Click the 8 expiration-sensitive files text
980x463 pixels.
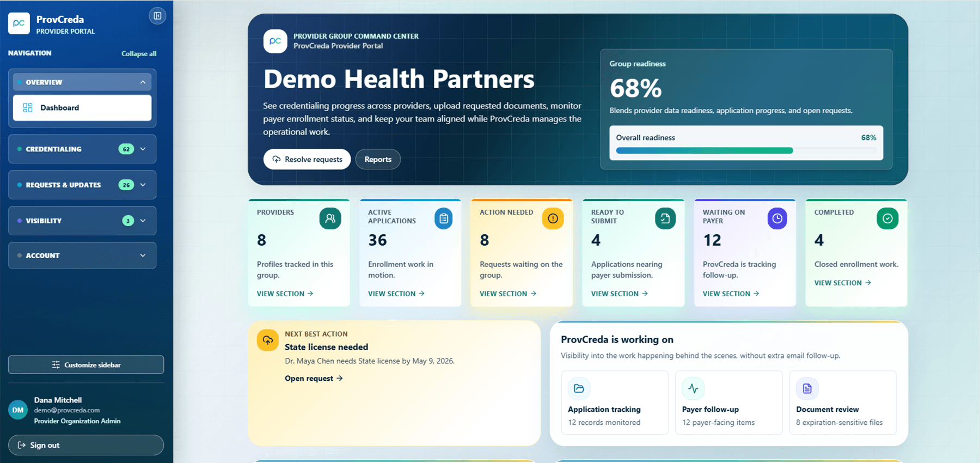click(839, 423)
